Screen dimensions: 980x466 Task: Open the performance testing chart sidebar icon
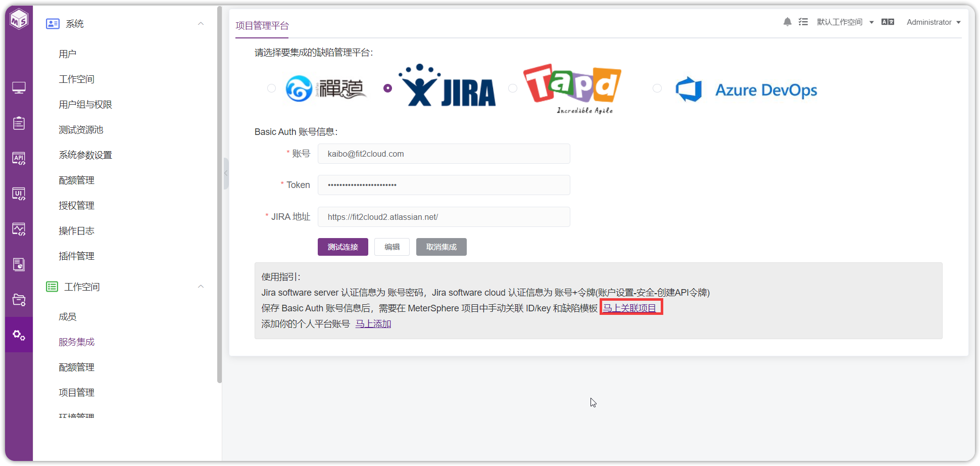tap(19, 229)
